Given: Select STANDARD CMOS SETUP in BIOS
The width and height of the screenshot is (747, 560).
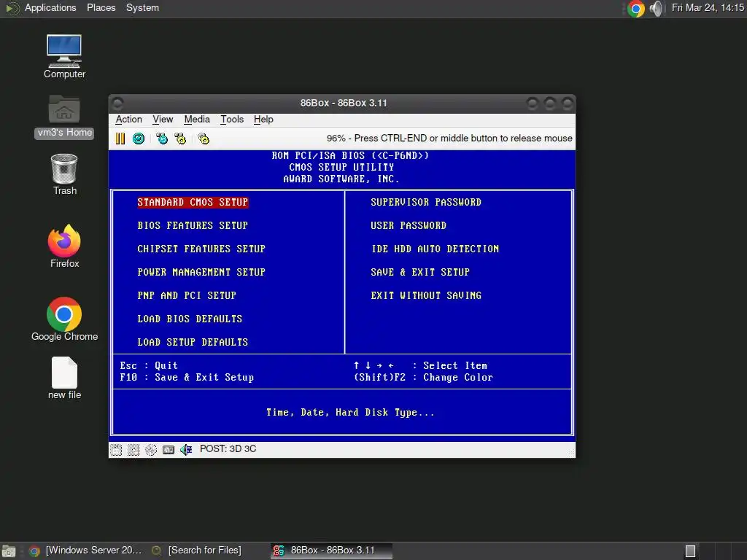Looking at the screenshot, I should (193, 202).
